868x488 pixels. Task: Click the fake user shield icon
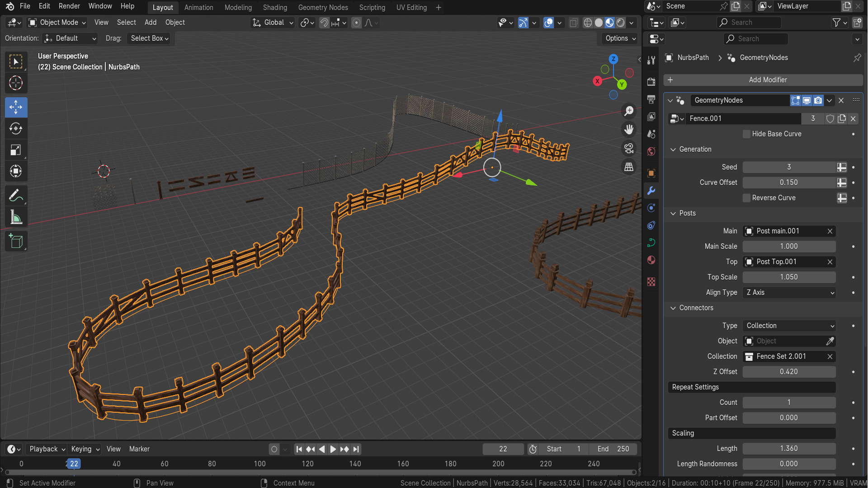(830, 118)
